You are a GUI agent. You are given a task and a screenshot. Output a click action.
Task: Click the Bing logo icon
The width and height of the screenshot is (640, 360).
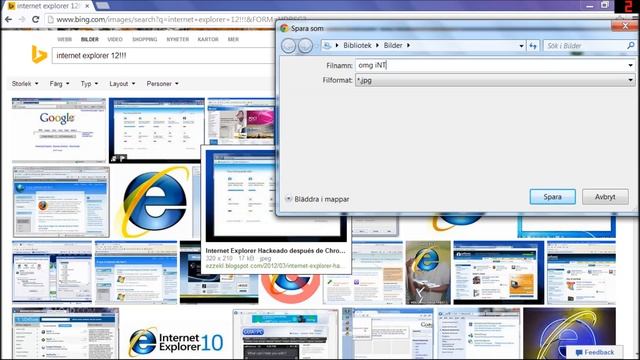tap(39, 55)
